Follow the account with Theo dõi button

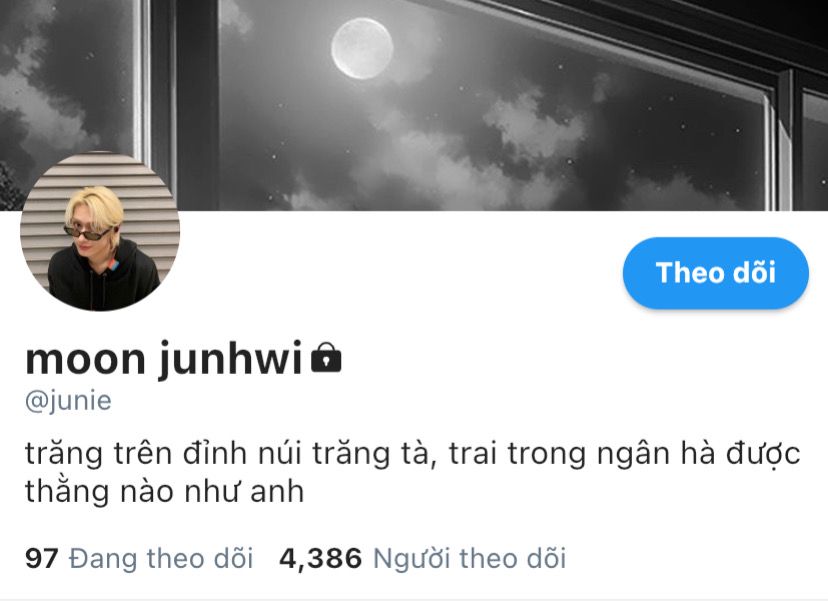click(x=716, y=273)
